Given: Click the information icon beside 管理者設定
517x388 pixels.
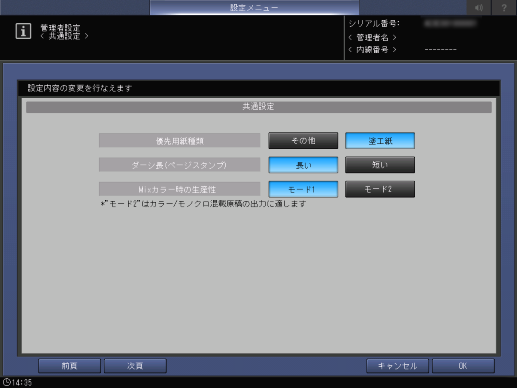Looking at the screenshot, I should click(23, 31).
